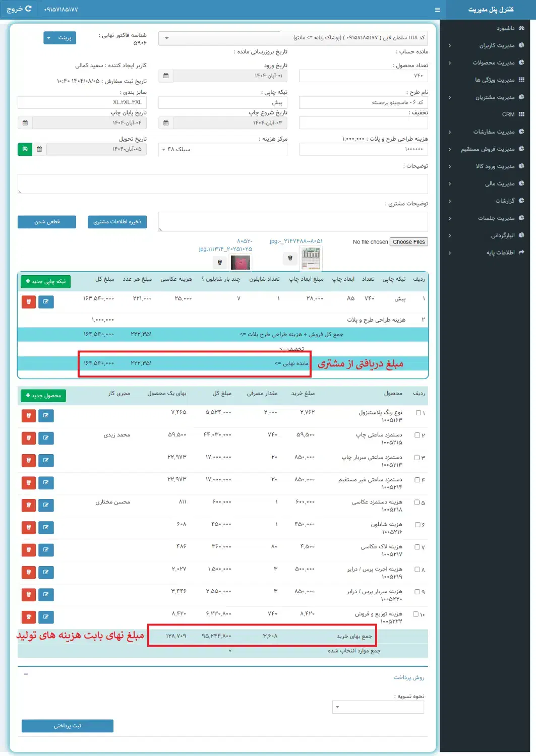Check the دستمزد ساعتی چاپ row checkbox
Screen dimensions: 536x756
pos(417,435)
